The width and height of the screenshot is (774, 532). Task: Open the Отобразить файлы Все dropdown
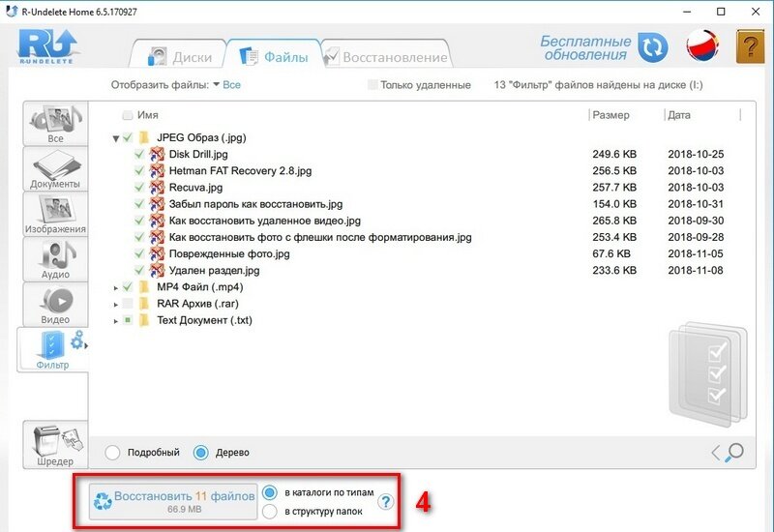pos(227,85)
